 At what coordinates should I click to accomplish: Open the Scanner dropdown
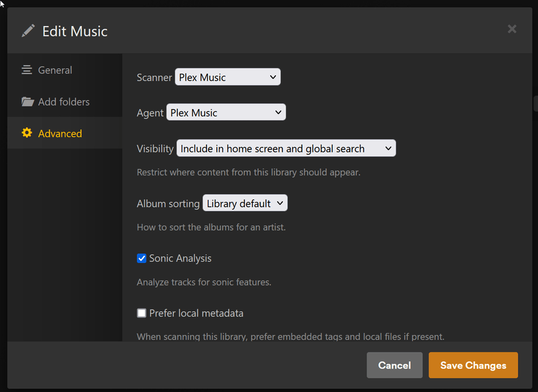[227, 77]
